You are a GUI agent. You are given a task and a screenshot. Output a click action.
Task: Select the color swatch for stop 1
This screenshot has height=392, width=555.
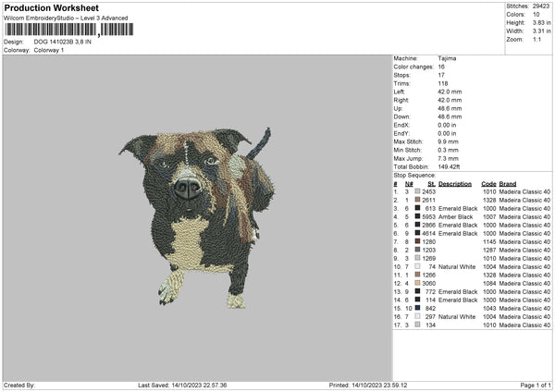418,191
